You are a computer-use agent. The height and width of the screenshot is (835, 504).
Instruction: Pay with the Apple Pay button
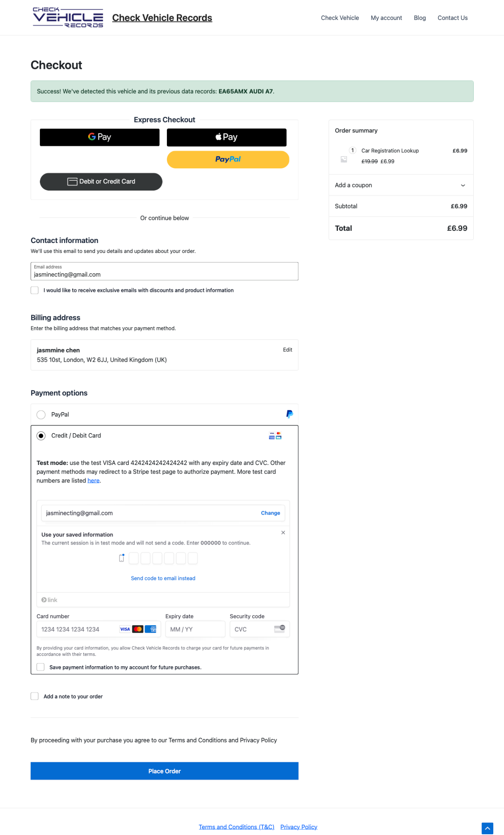coord(227,137)
